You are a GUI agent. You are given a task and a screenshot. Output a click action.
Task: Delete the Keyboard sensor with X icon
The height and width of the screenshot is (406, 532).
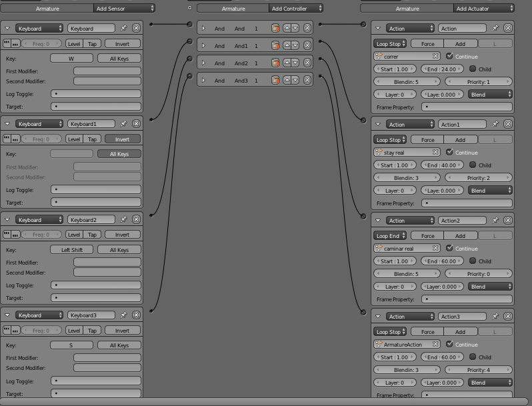click(x=136, y=28)
